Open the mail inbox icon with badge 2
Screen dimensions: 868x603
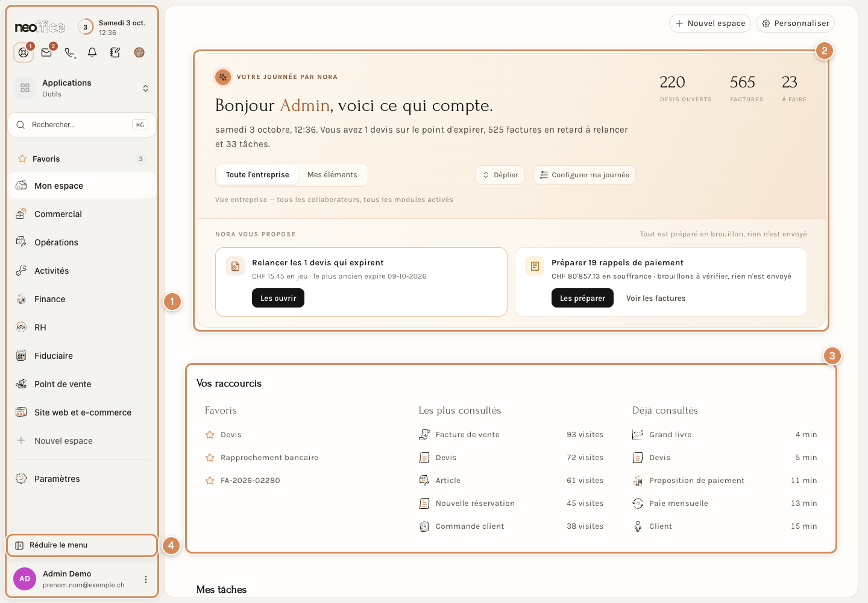[46, 52]
